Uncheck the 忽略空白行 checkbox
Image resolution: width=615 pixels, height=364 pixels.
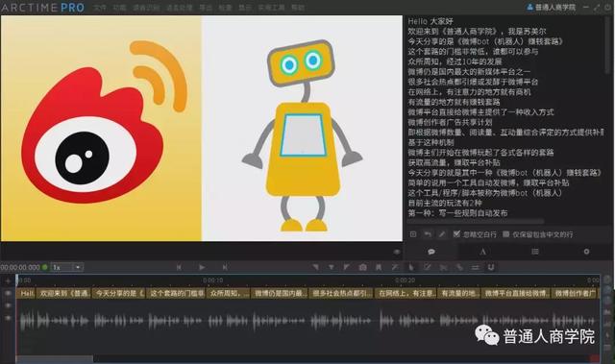[x=456, y=234]
